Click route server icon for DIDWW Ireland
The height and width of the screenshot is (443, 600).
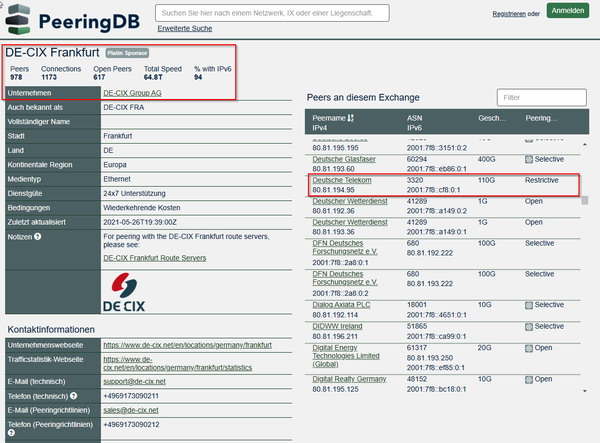tap(529, 326)
